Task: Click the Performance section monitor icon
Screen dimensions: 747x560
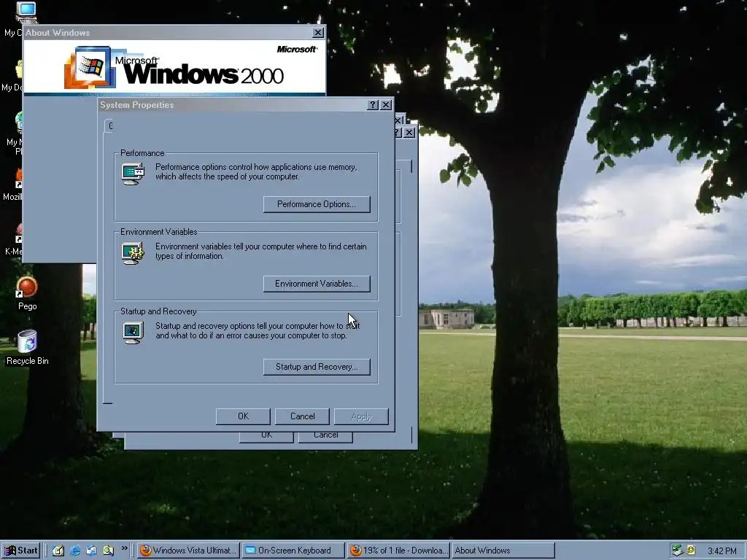Action: (133, 174)
